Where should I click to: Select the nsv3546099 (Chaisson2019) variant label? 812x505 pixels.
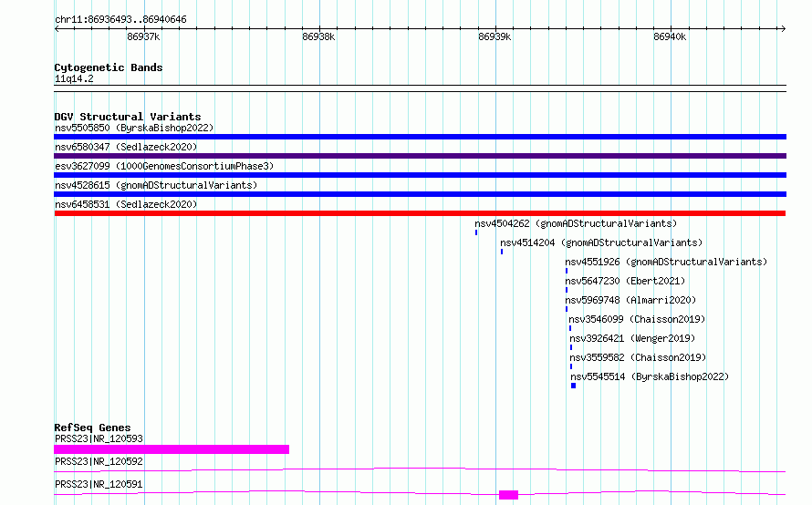point(637,319)
